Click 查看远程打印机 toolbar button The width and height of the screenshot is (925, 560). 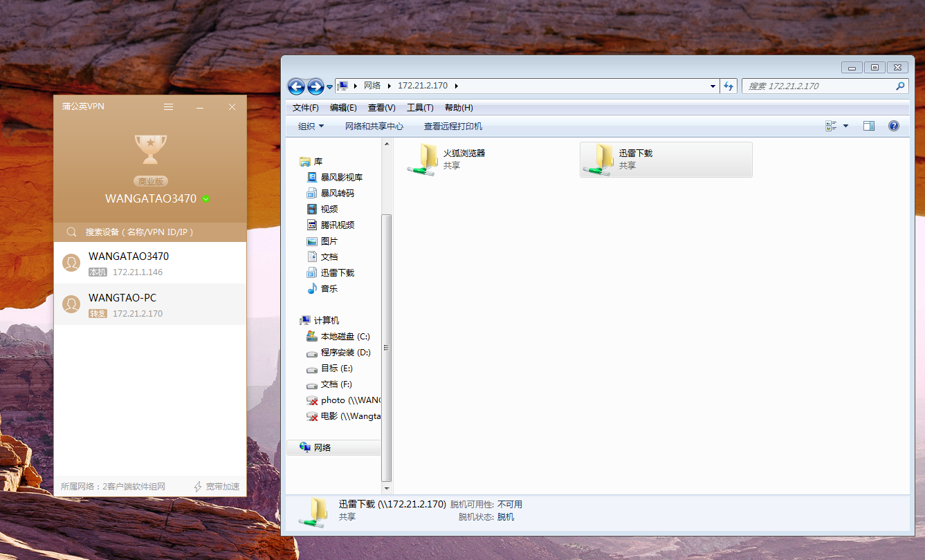click(x=453, y=126)
